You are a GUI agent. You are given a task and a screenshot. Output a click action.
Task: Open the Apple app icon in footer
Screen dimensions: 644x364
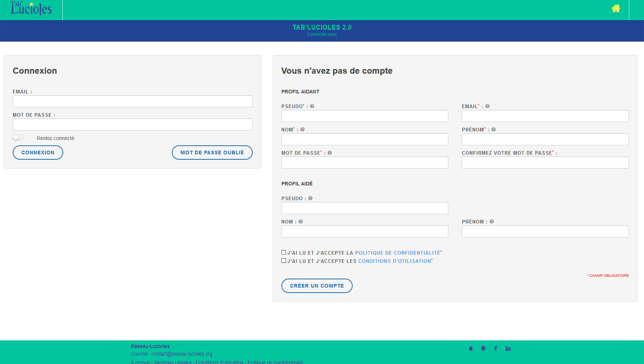[x=471, y=348]
